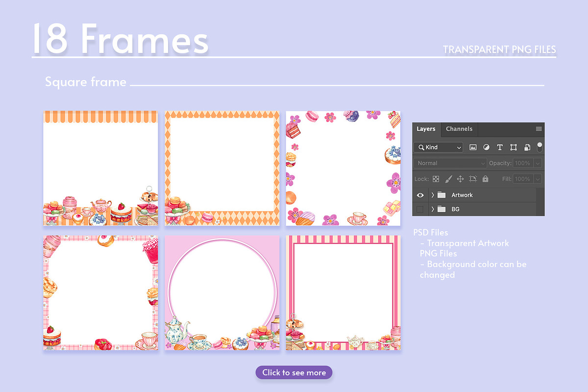This screenshot has height=392, width=588.
Task: Click the lock all padlock icon
Action: [x=485, y=179]
